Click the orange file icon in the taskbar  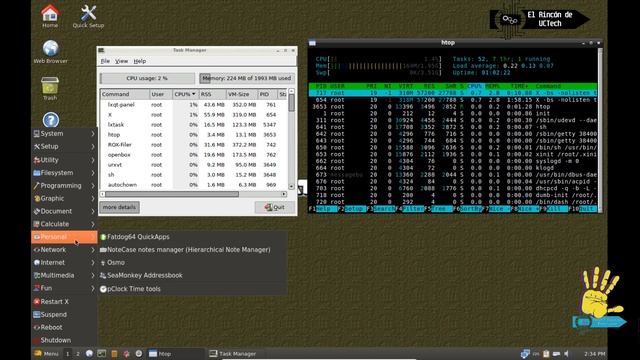click(114, 353)
